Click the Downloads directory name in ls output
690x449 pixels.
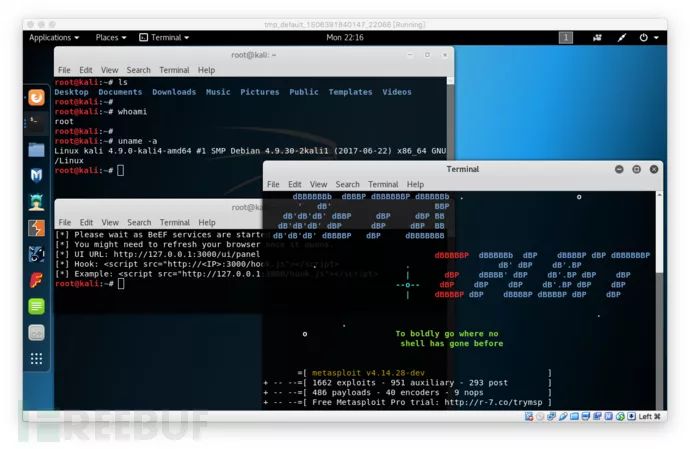174,92
